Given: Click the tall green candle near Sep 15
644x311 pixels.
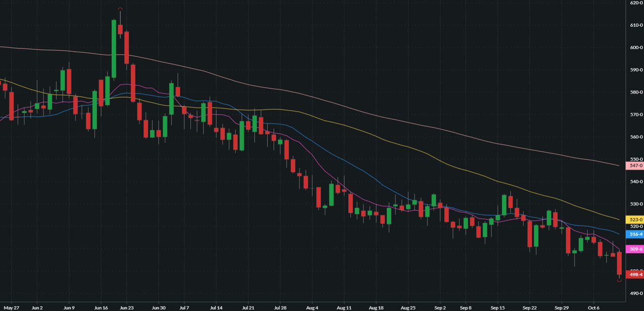Looking at the screenshot, I should [504, 205].
